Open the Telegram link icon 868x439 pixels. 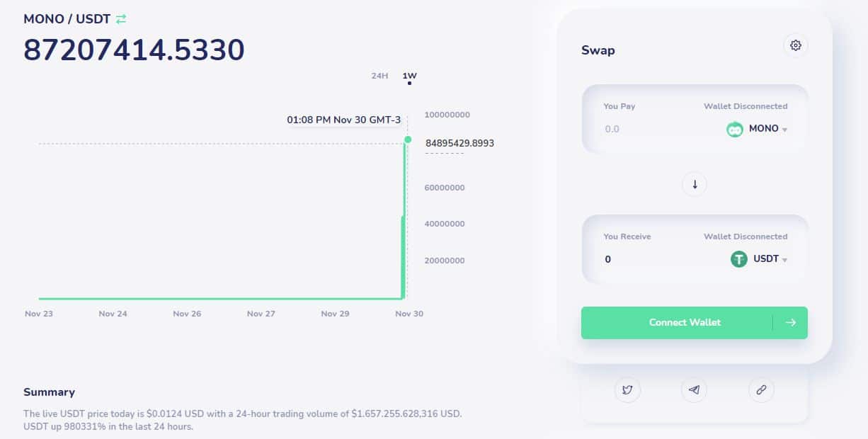694,389
